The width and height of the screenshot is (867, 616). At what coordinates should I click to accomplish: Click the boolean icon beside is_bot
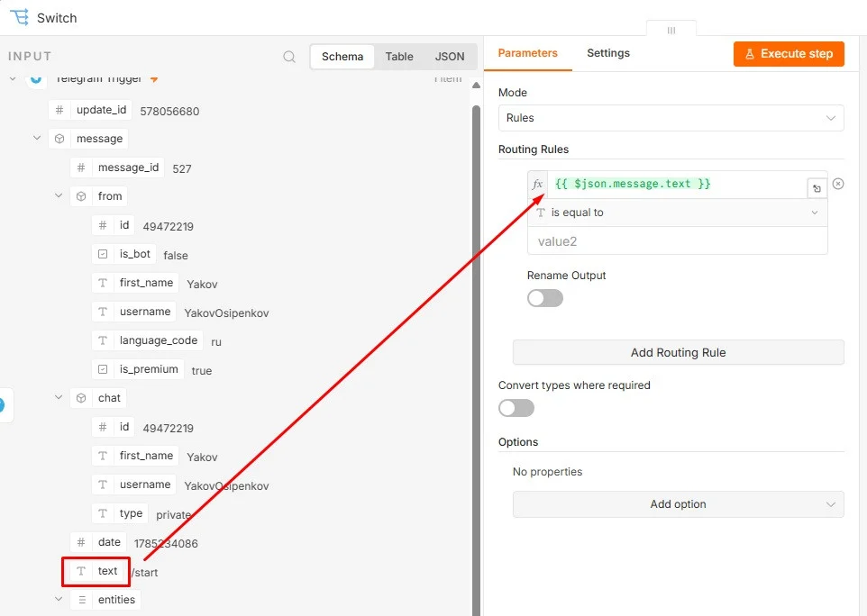(103, 254)
